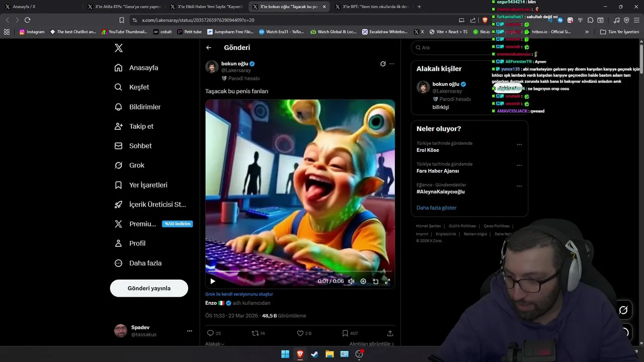Open İçerik Üreticisi Stüdyosu
Viewport: 644px width, 362px height.
pos(150,204)
